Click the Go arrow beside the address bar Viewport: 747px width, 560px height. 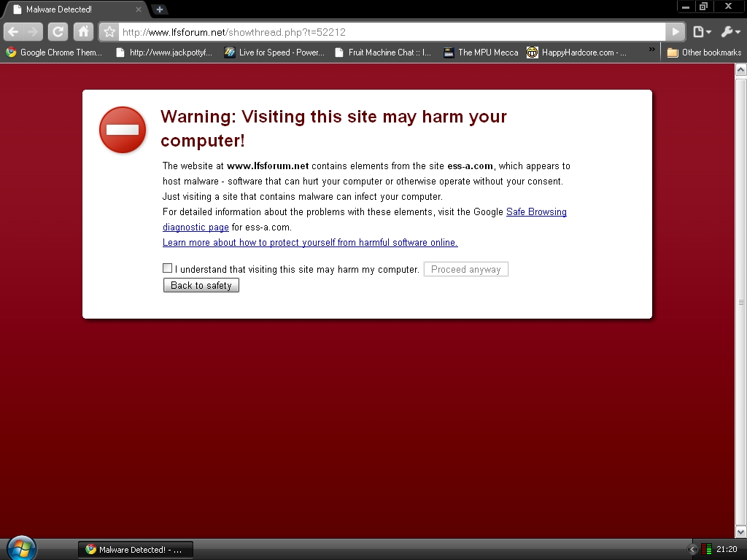click(676, 32)
